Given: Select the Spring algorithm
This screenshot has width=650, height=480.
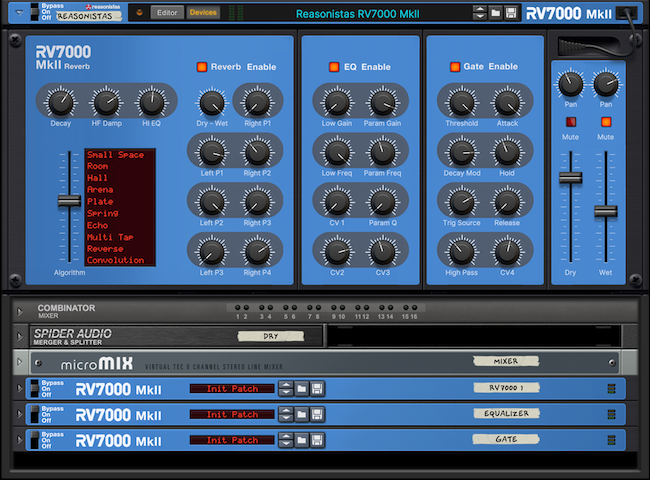Looking at the screenshot, I should [102, 213].
